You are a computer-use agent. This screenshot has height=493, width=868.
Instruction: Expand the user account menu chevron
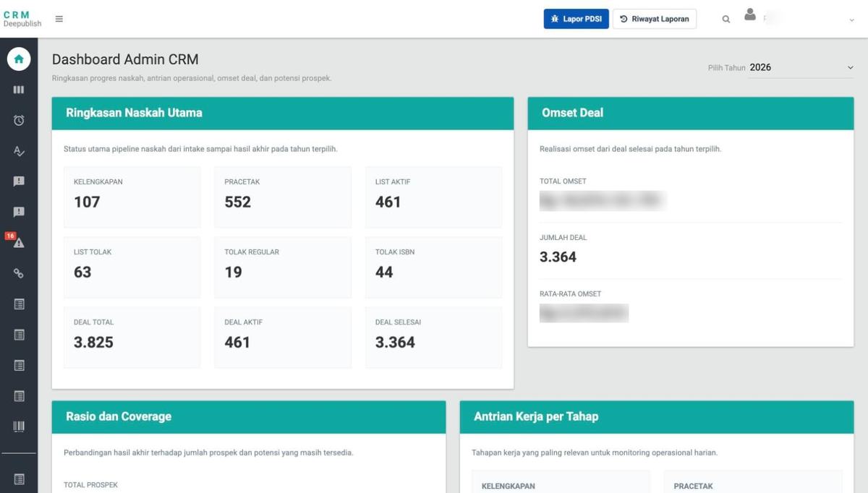(x=851, y=20)
